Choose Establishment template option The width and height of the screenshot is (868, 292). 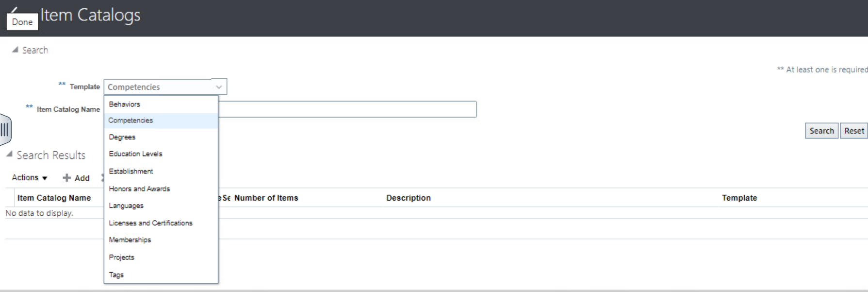point(161,172)
